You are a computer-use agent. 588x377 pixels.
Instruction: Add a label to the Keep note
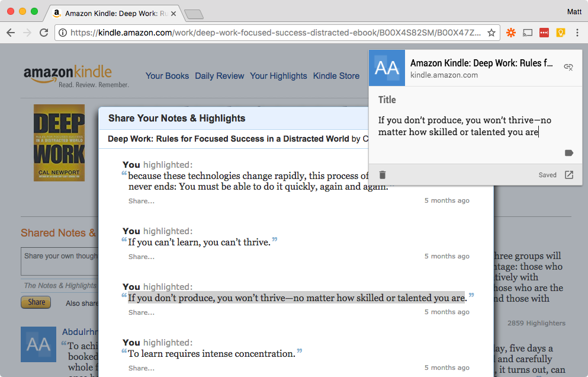tap(569, 153)
